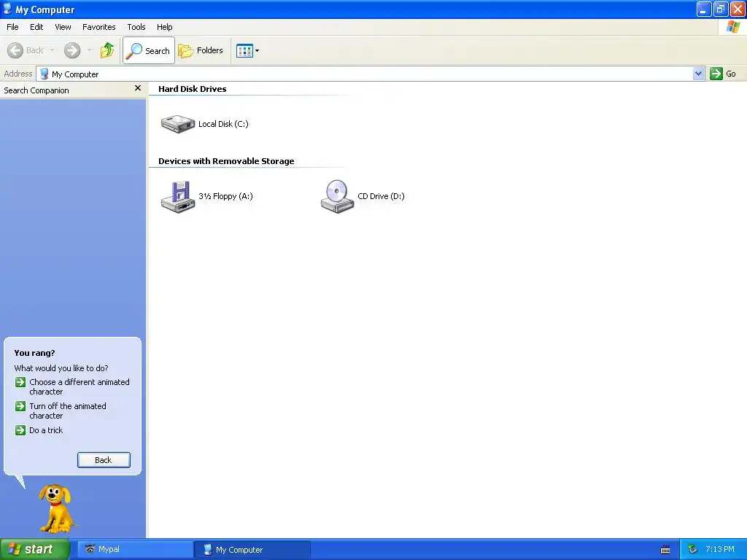Click the animated dog character Rover
This screenshot has height=560, width=747.
click(57, 508)
